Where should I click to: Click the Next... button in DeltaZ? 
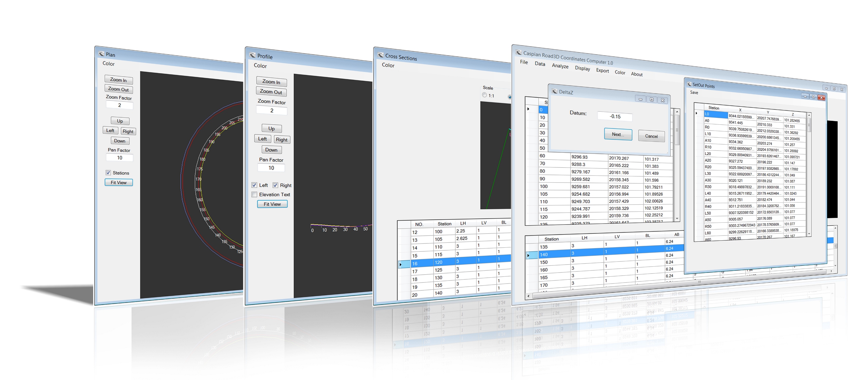(618, 134)
